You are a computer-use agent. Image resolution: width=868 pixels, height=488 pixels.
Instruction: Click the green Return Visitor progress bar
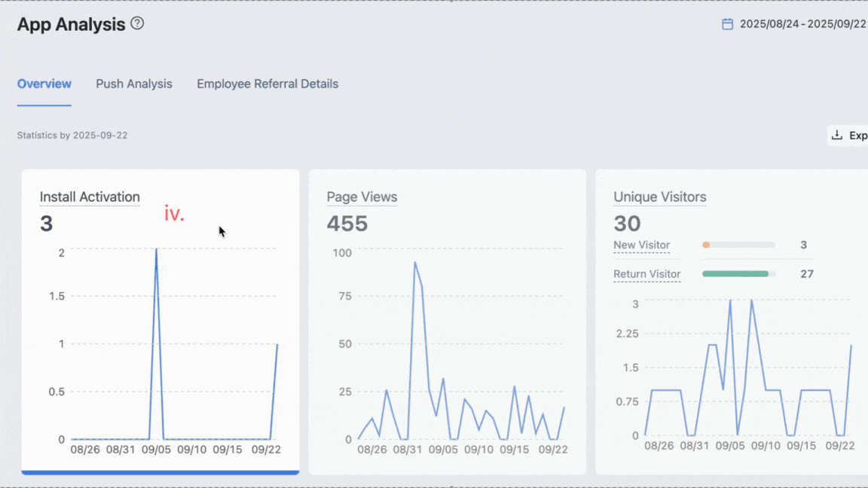[x=739, y=274]
